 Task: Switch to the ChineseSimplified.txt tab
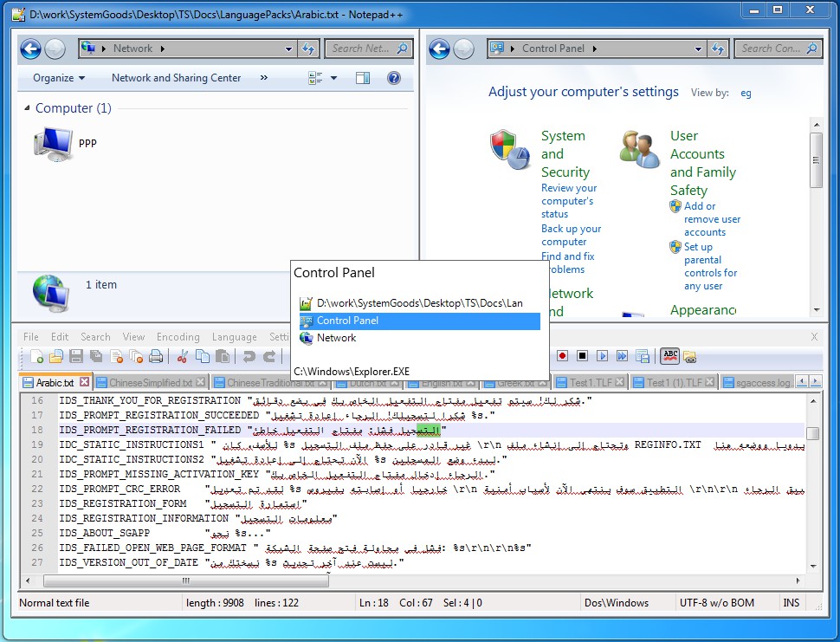[151, 383]
